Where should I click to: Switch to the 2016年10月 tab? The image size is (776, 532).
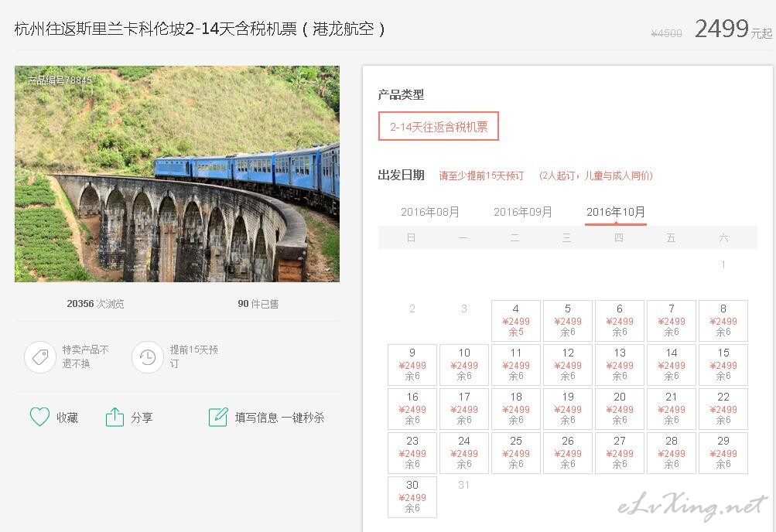tap(616, 212)
